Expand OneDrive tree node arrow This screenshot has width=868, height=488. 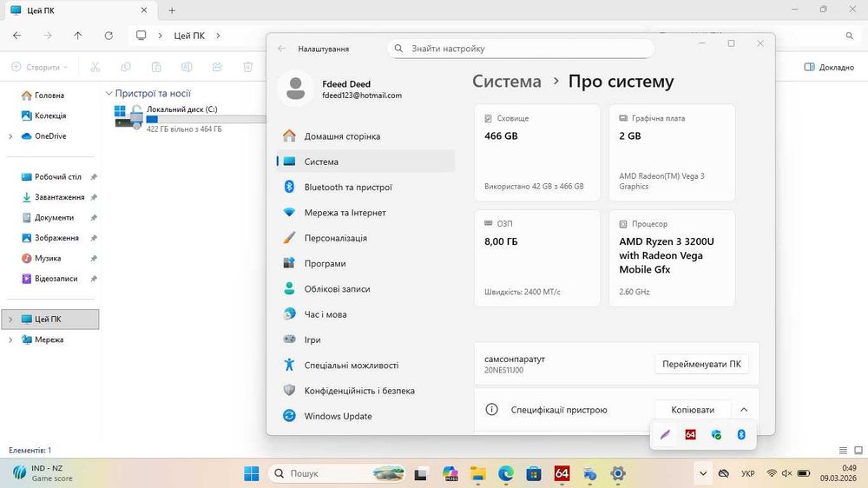[10, 136]
